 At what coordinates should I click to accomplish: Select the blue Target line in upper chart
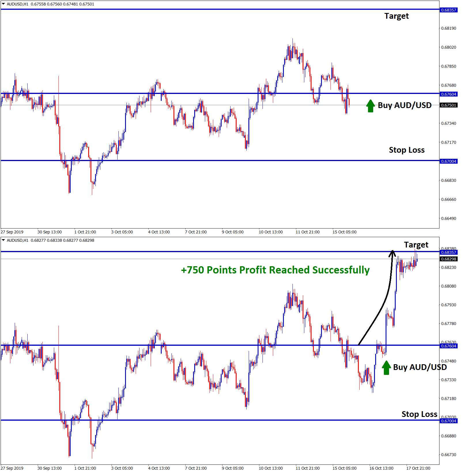point(220,9)
